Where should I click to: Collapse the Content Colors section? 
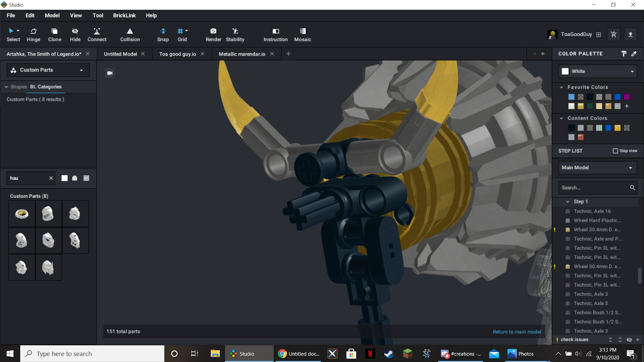(561, 118)
